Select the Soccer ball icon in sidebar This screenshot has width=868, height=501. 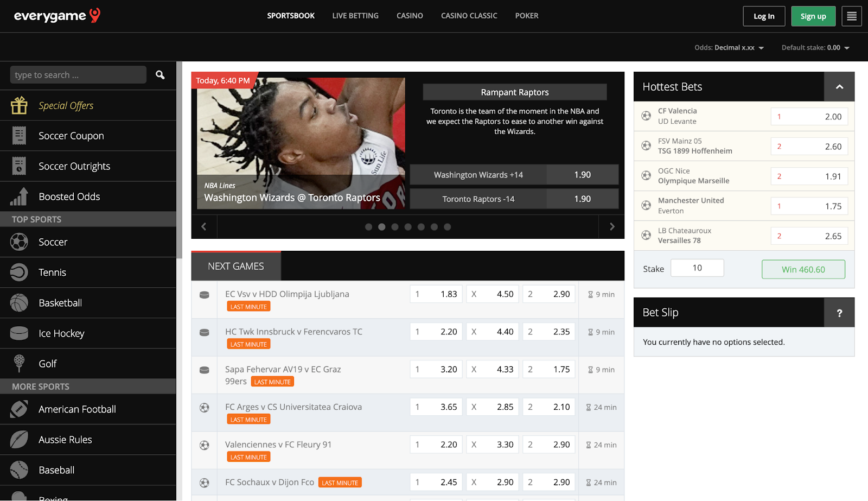tap(19, 242)
